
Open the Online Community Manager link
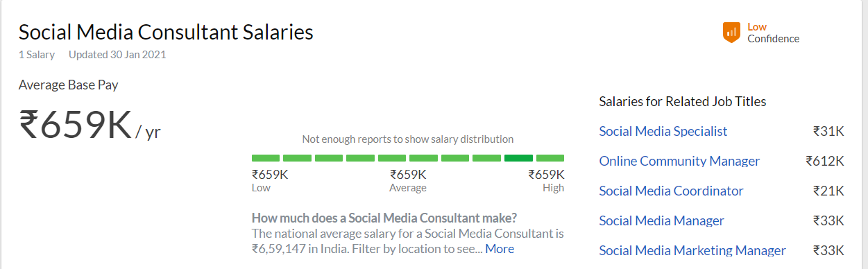tap(679, 161)
